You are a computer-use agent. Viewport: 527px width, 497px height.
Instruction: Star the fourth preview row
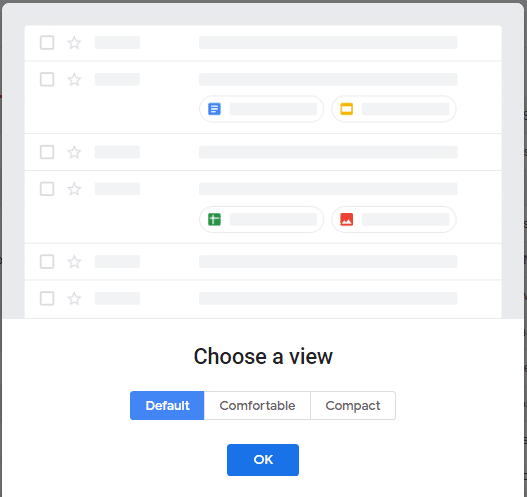(x=74, y=189)
